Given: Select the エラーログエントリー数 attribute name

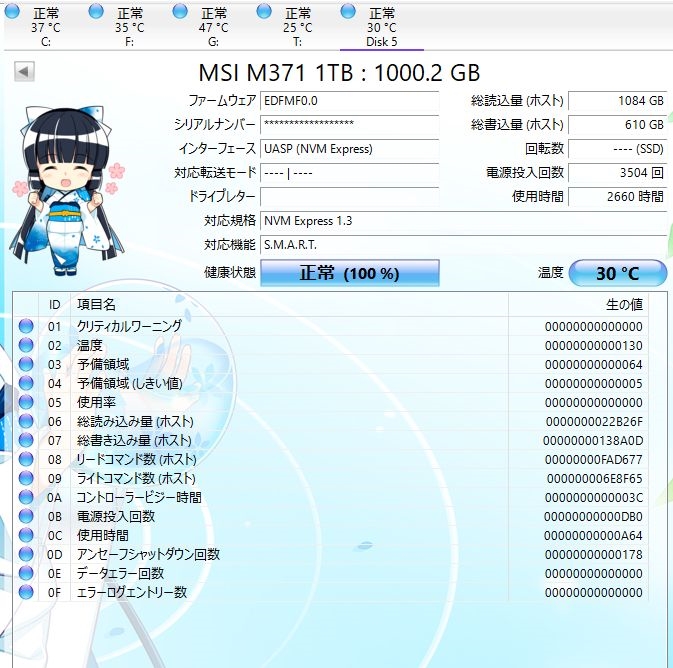Looking at the screenshot, I should click(x=132, y=592).
